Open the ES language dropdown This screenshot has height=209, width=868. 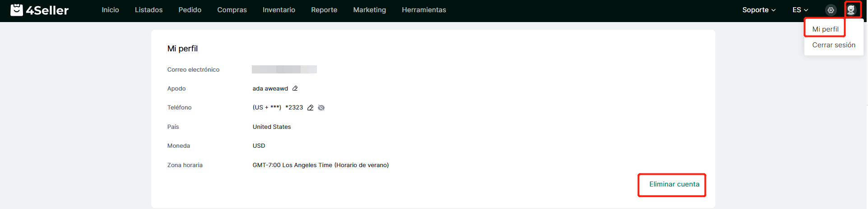point(800,10)
